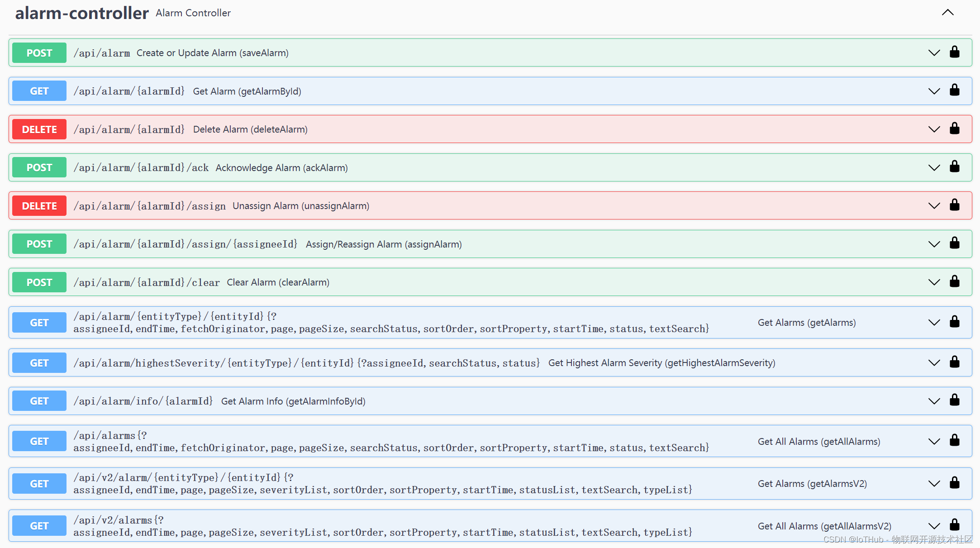Expand chevron on getAlarmsV2 row
Screen dimensions: 980x548
click(934, 484)
